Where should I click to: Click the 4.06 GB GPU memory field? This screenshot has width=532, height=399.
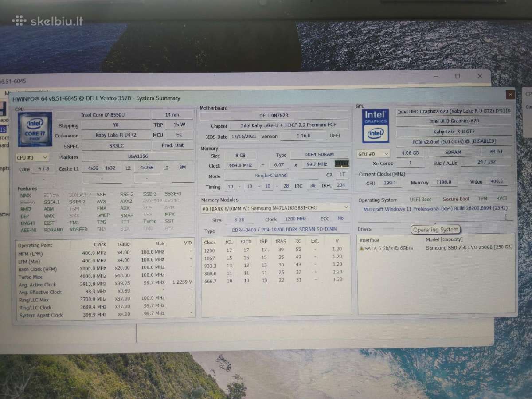pos(410,153)
